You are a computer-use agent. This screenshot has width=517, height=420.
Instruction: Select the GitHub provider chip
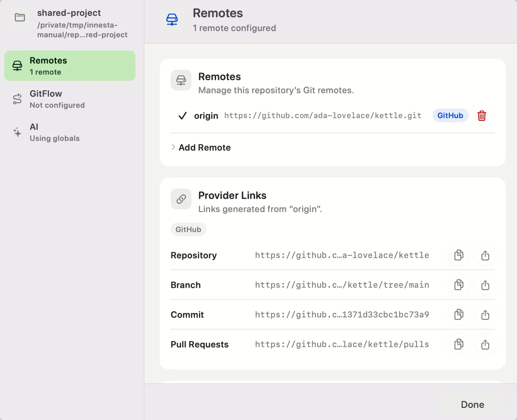tap(188, 229)
